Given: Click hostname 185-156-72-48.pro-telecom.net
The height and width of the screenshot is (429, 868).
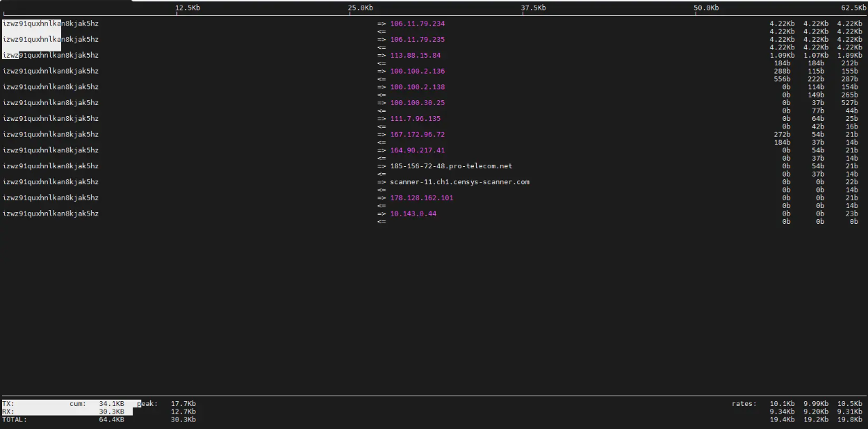Looking at the screenshot, I should pos(452,165).
